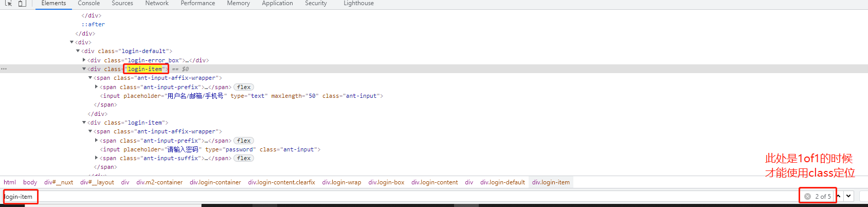Select the div.login-wrap breadcrumb
The image size is (868, 207).
pyautogui.click(x=341, y=182)
